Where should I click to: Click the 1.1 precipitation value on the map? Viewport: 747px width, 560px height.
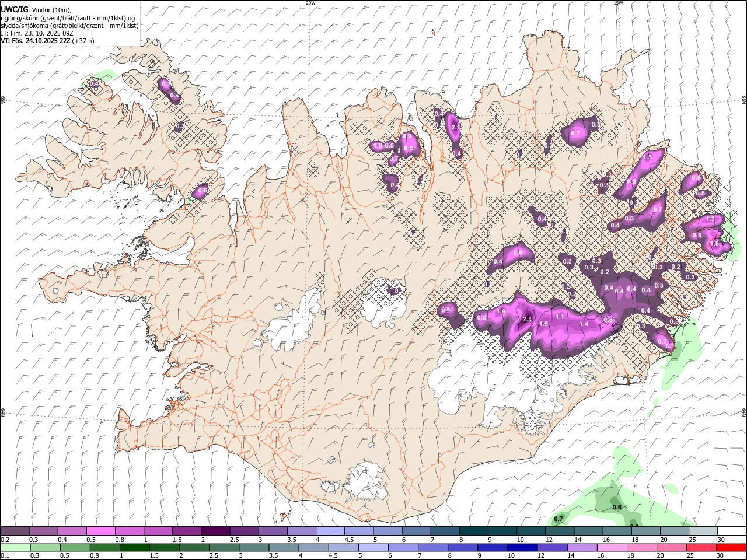click(560, 317)
